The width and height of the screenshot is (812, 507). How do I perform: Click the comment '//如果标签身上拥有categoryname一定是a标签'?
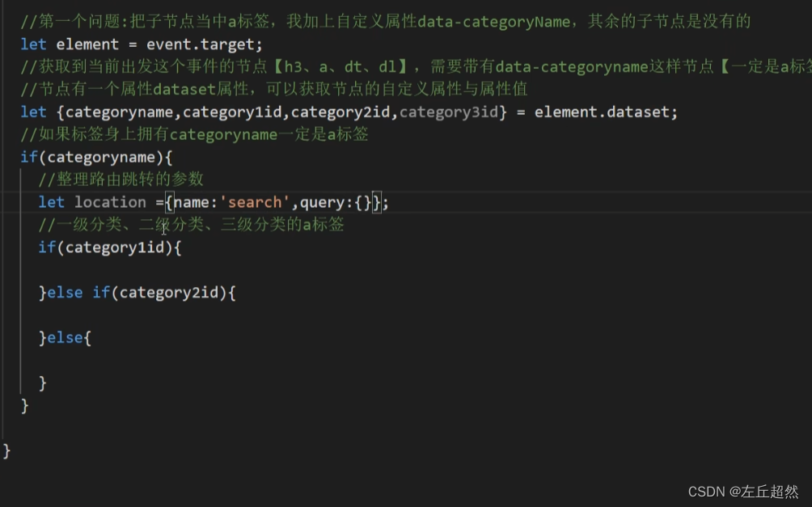(194, 135)
